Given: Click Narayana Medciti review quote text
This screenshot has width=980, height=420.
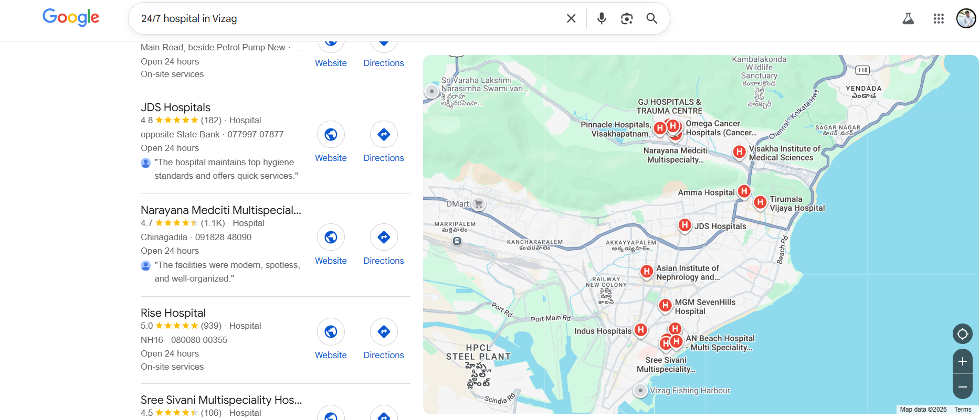Looking at the screenshot, I should (x=227, y=272).
